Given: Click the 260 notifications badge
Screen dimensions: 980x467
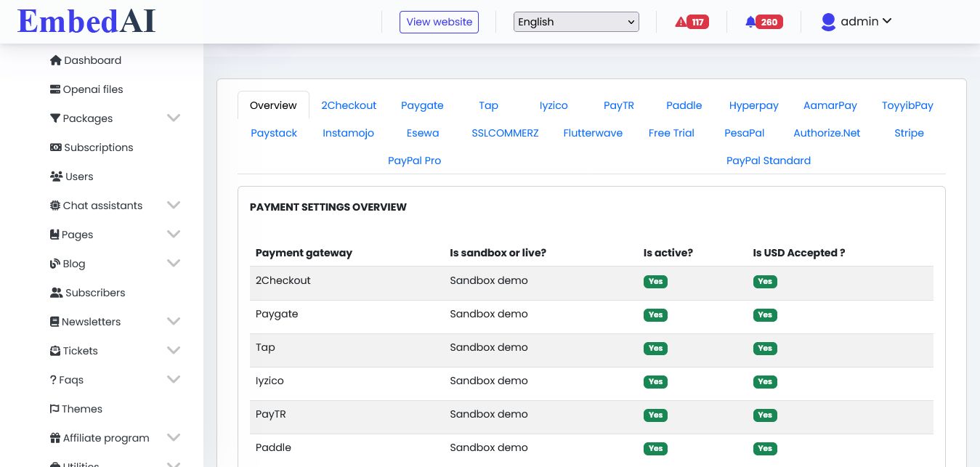Looking at the screenshot, I should pyautogui.click(x=769, y=22).
